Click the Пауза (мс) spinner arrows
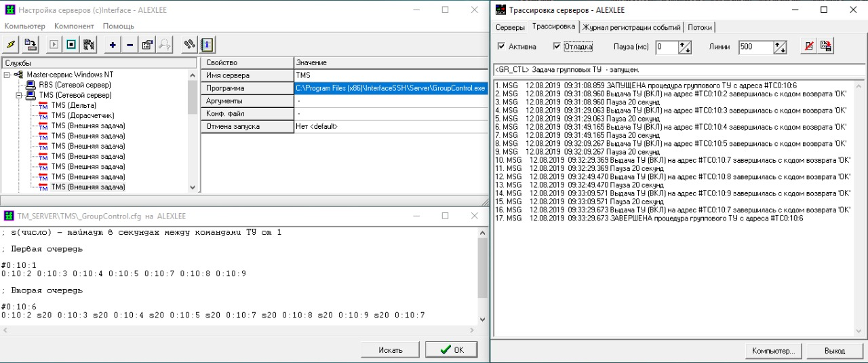The height and width of the screenshot is (363, 868). point(685,47)
